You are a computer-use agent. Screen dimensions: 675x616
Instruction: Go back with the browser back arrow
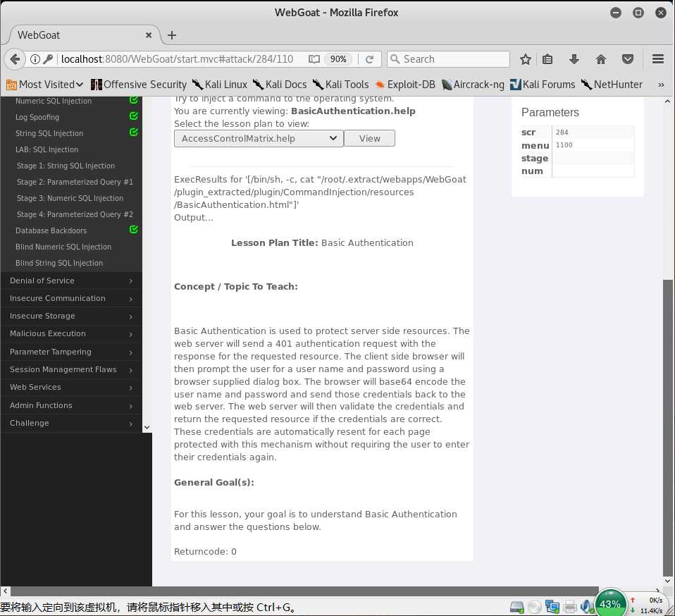(15, 59)
